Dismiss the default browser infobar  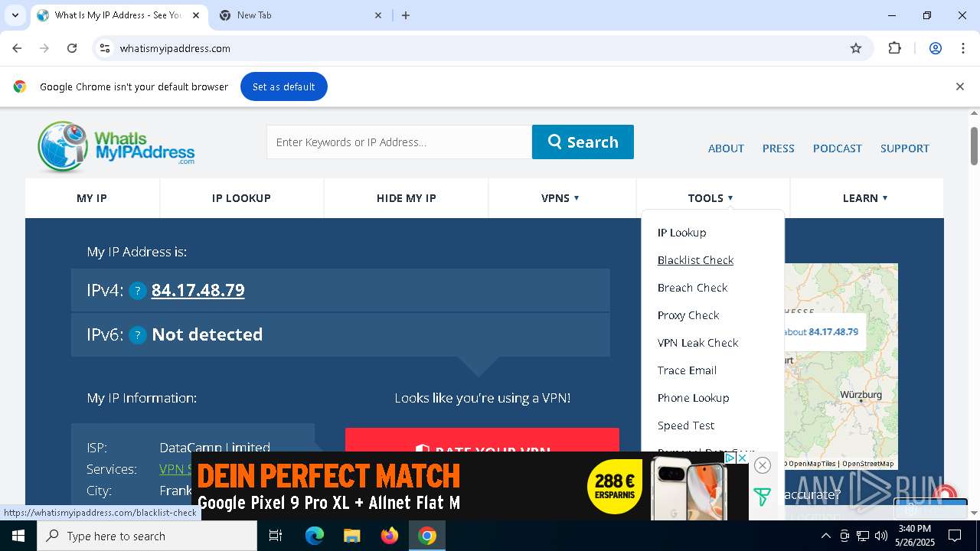tap(959, 86)
